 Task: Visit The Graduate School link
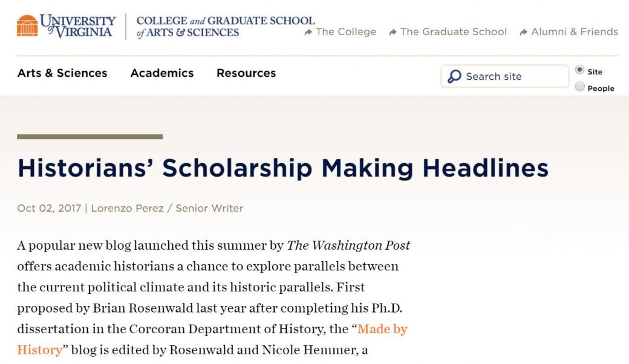click(x=454, y=32)
